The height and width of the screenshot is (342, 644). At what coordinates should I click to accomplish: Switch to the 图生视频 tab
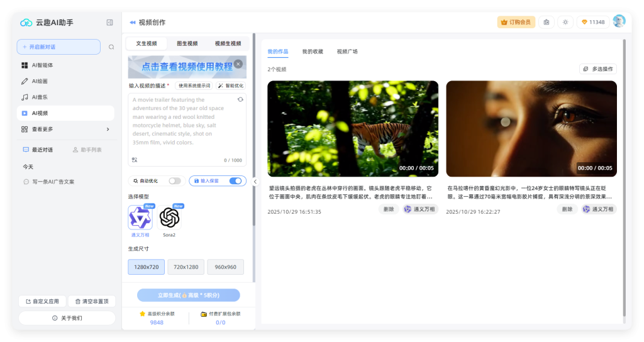click(187, 43)
